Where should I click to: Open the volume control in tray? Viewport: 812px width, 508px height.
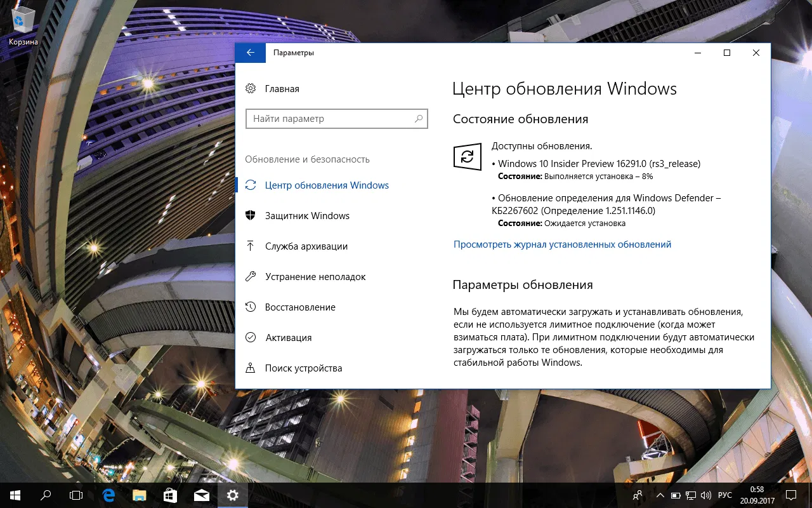(x=706, y=495)
